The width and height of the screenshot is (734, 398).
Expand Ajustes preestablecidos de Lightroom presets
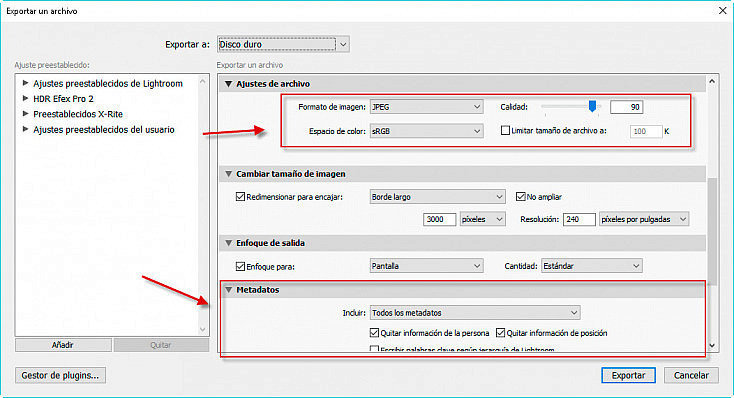25,83
